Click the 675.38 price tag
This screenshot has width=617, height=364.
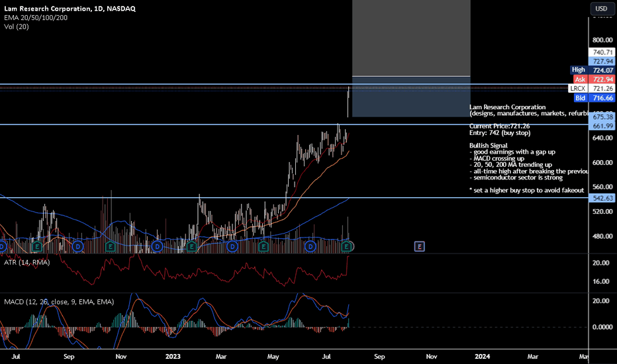[x=602, y=117]
